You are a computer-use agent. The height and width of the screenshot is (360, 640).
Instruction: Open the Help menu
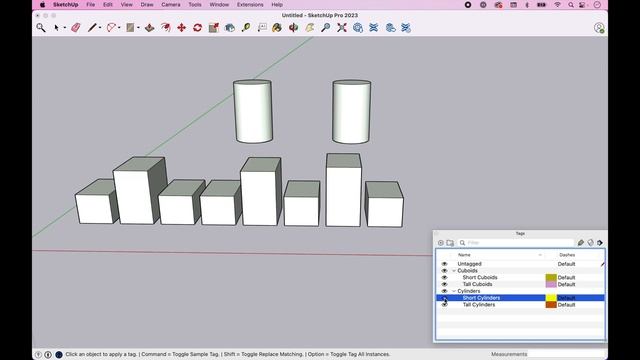[x=277, y=4]
